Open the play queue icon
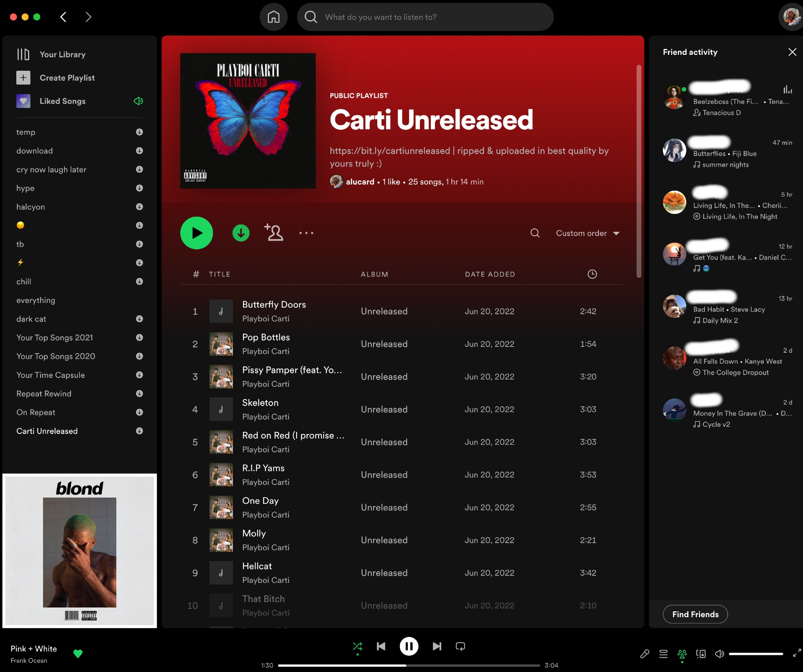The height and width of the screenshot is (672, 803). pyautogui.click(x=663, y=654)
